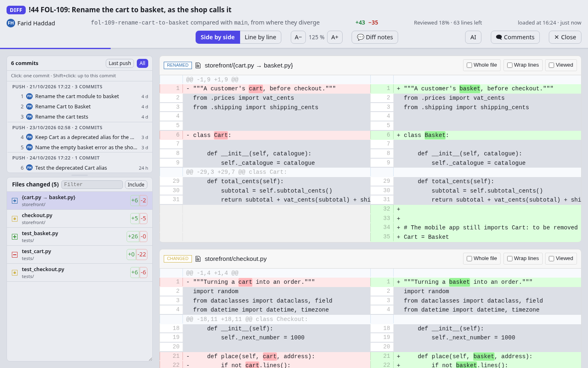Click the author avatar on commit 'Rename Cart to Basket'
Screen dimensions: 588x368
(x=29, y=106)
